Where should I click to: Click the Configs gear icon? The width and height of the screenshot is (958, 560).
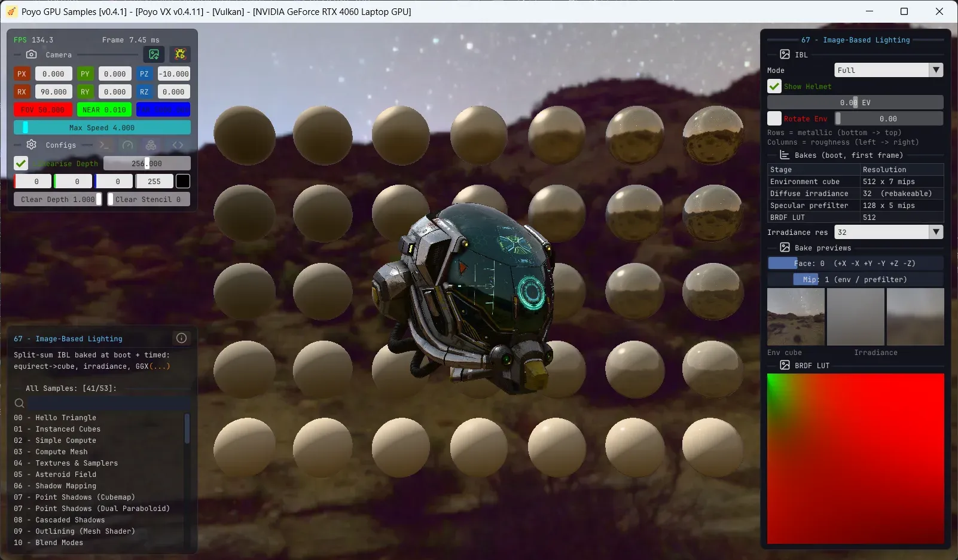coord(32,145)
